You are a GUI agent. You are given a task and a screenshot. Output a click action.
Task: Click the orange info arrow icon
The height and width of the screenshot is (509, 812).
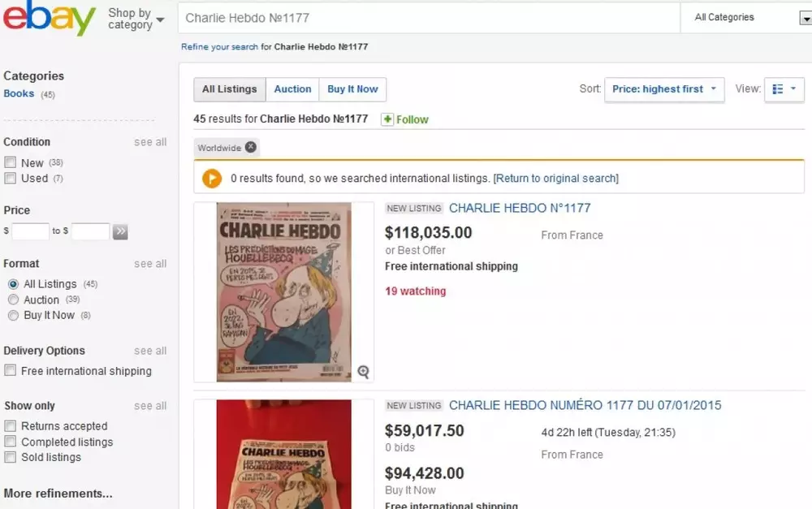(211, 178)
